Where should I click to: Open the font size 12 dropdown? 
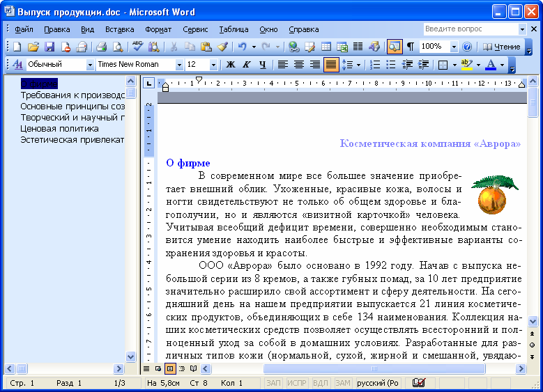coord(214,65)
